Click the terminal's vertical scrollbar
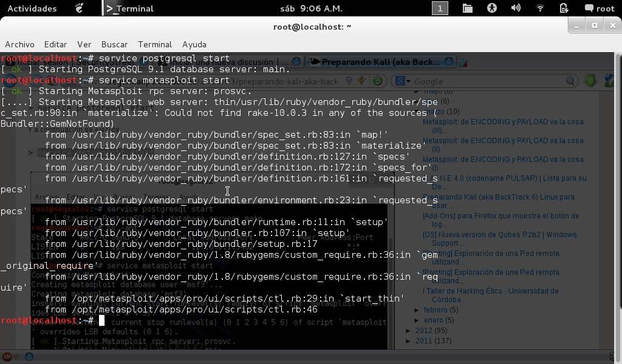This screenshot has height=364, width=622. click(x=618, y=182)
